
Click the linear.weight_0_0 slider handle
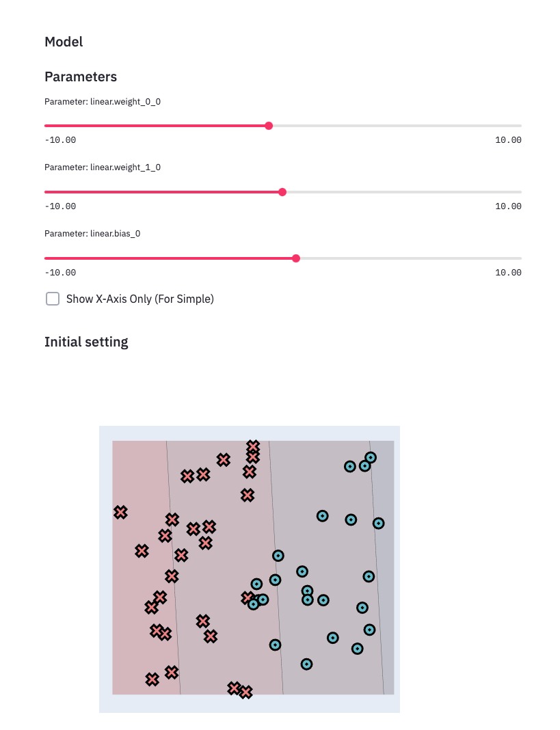tap(269, 126)
